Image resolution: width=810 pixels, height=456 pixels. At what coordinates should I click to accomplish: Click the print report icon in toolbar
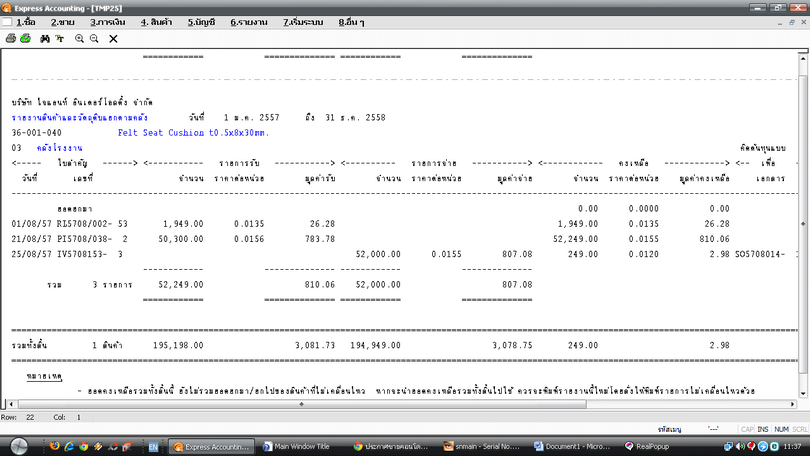coord(11,38)
